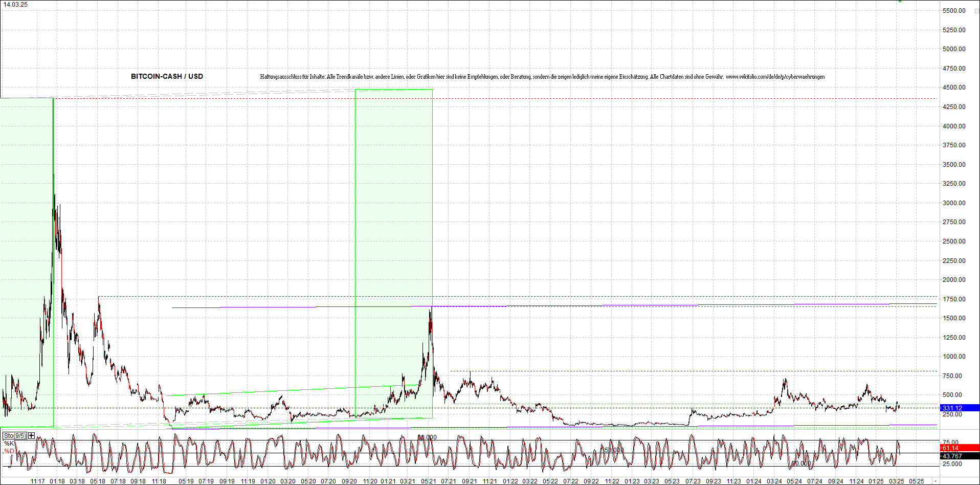Click the small square icon beside 5500.00
Viewport: 980px width, 485px height.
click(976, 11)
